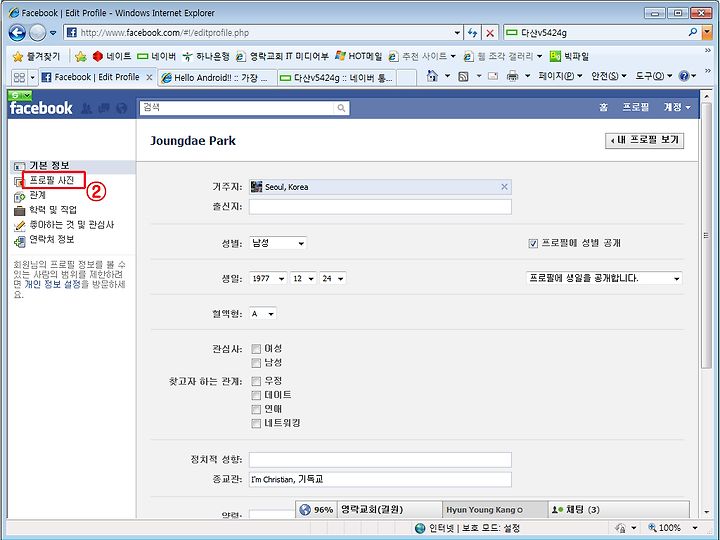Open Hyun Young Kang chat tab

pyautogui.click(x=495, y=510)
